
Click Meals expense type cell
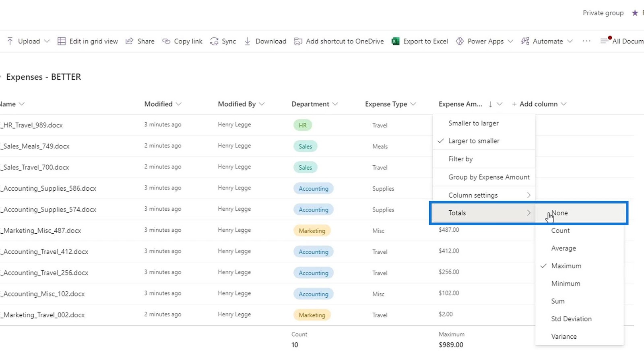tap(380, 146)
